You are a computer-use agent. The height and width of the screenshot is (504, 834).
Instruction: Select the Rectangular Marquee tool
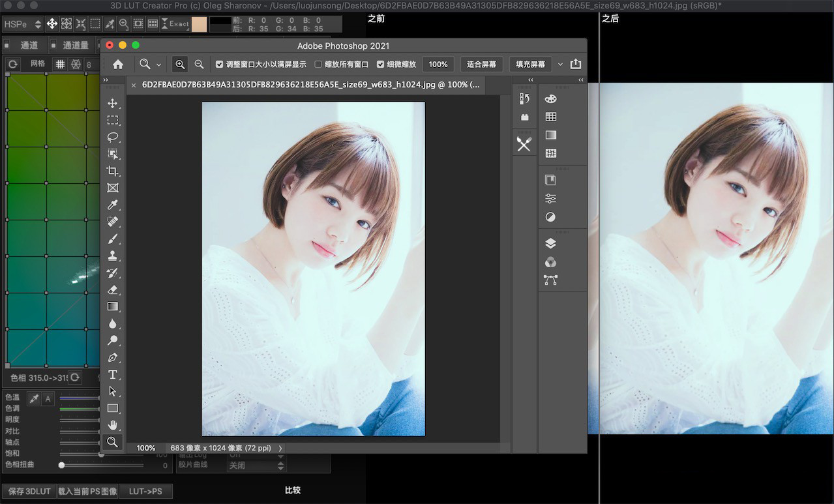tap(113, 120)
